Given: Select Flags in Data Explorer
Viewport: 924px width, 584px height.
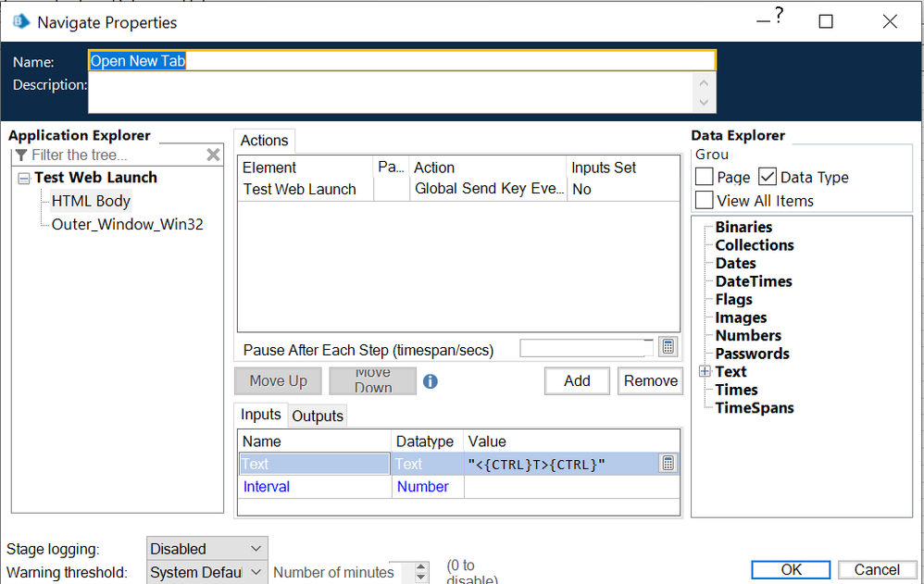Looking at the screenshot, I should tap(733, 299).
